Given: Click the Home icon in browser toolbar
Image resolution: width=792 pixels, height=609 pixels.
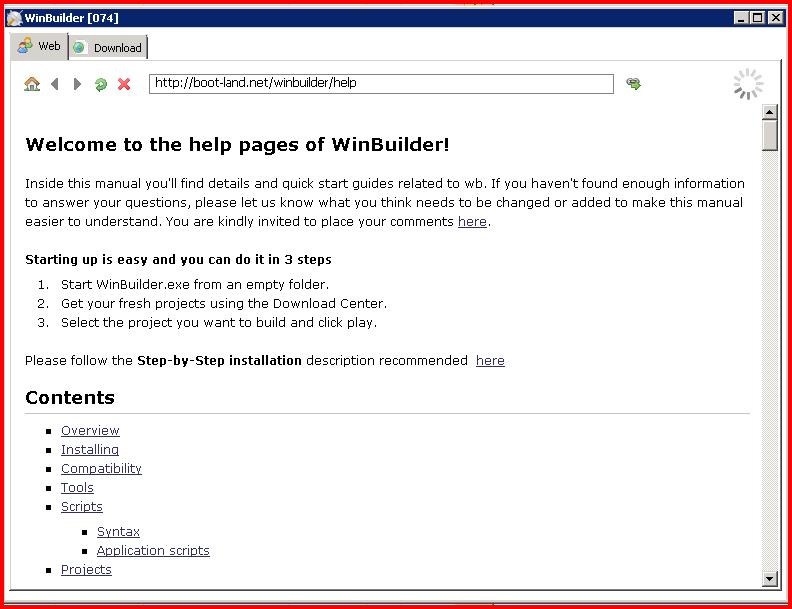Looking at the screenshot, I should 32,84.
